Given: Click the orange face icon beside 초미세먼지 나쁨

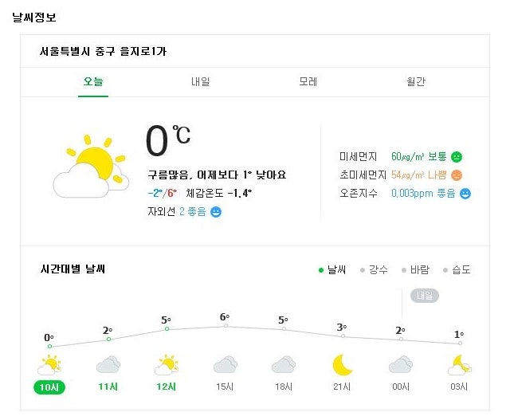Looking at the screenshot, I should tap(457, 175).
